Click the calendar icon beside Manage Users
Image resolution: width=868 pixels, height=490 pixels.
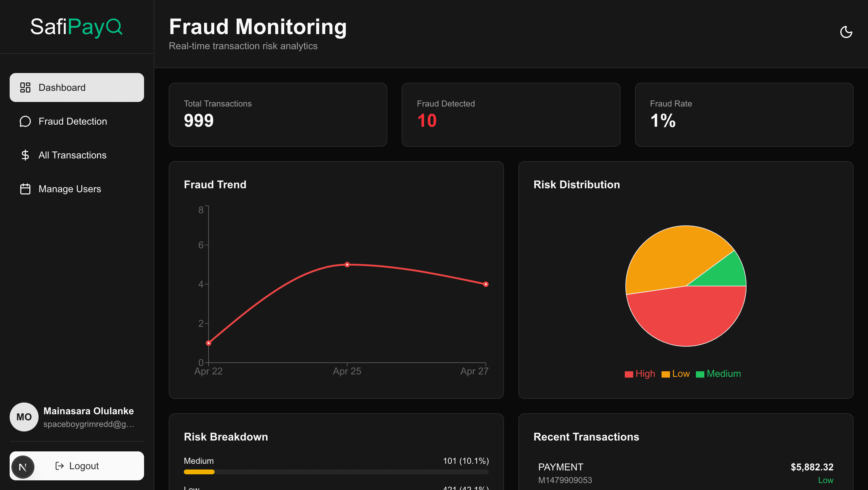tap(25, 189)
